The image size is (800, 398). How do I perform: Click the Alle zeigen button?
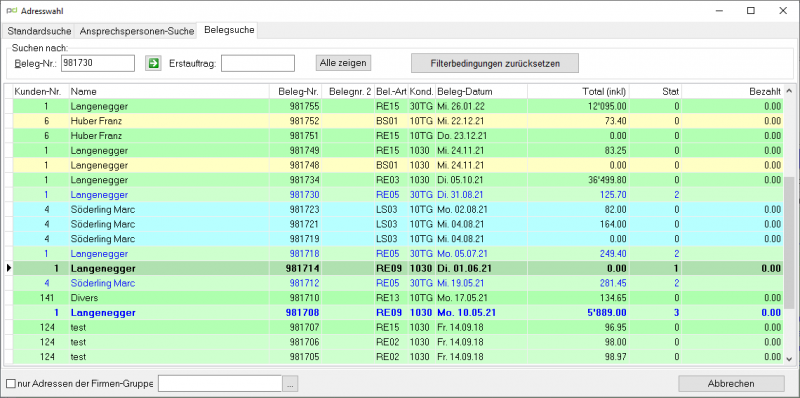coord(343,63)
